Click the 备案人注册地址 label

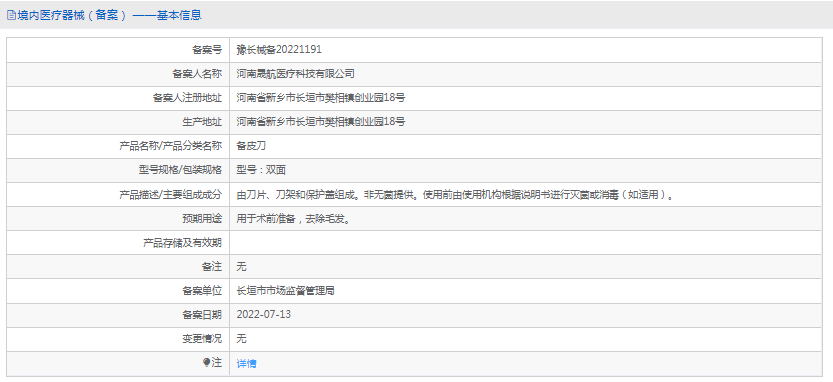(187, 98)
